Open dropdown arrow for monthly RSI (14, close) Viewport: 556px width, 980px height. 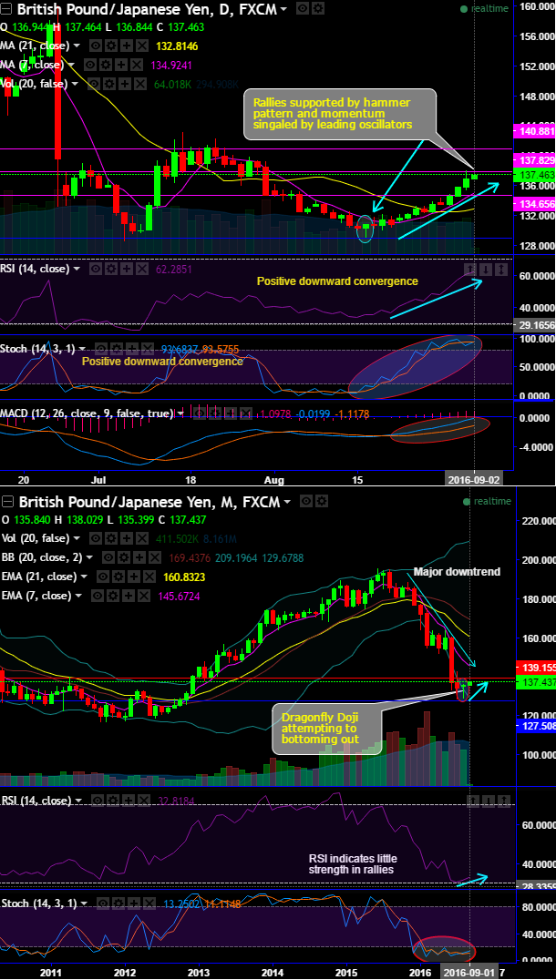pyautogui.click(x=78, y=801)
